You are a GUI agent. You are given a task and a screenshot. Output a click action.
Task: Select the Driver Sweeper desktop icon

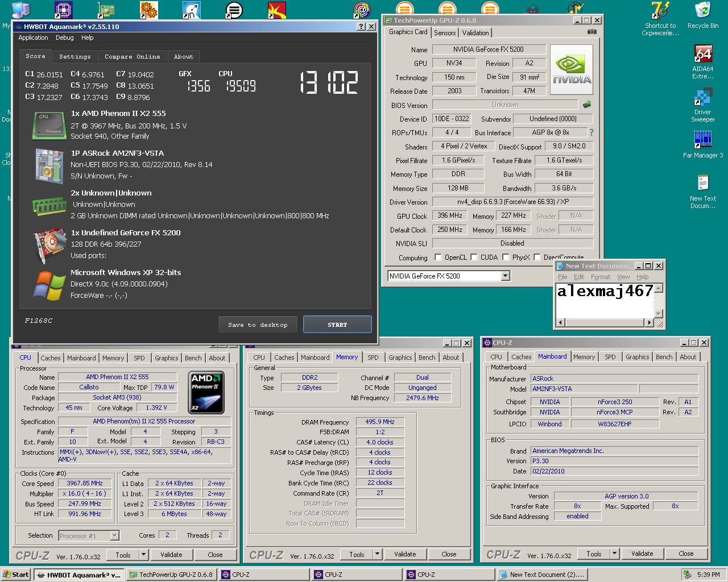[703, 105]
